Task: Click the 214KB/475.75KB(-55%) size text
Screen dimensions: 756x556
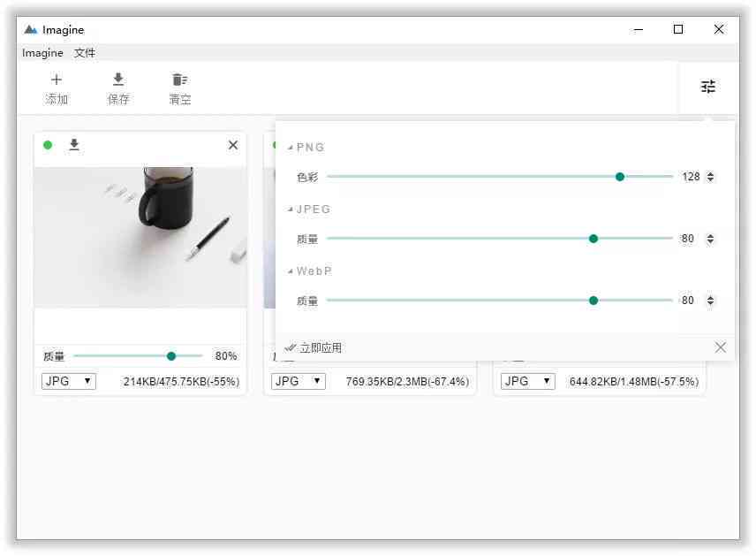Action: [181, 381]
